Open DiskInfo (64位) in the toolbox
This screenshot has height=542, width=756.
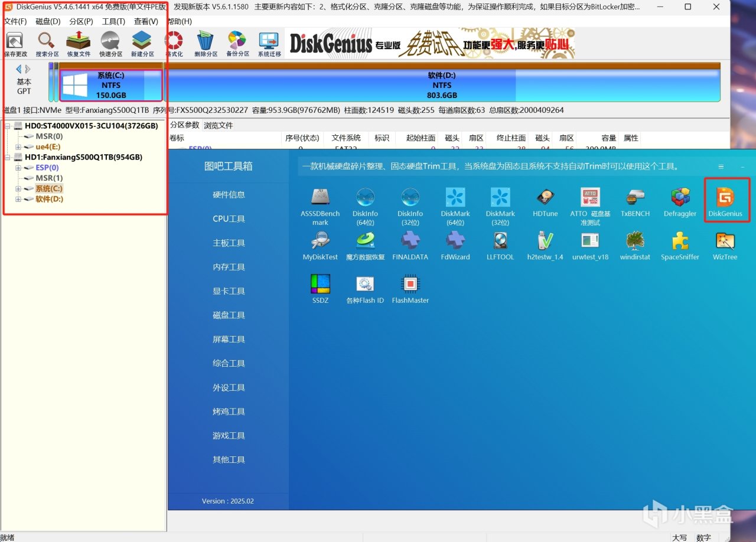coord(365,207)
